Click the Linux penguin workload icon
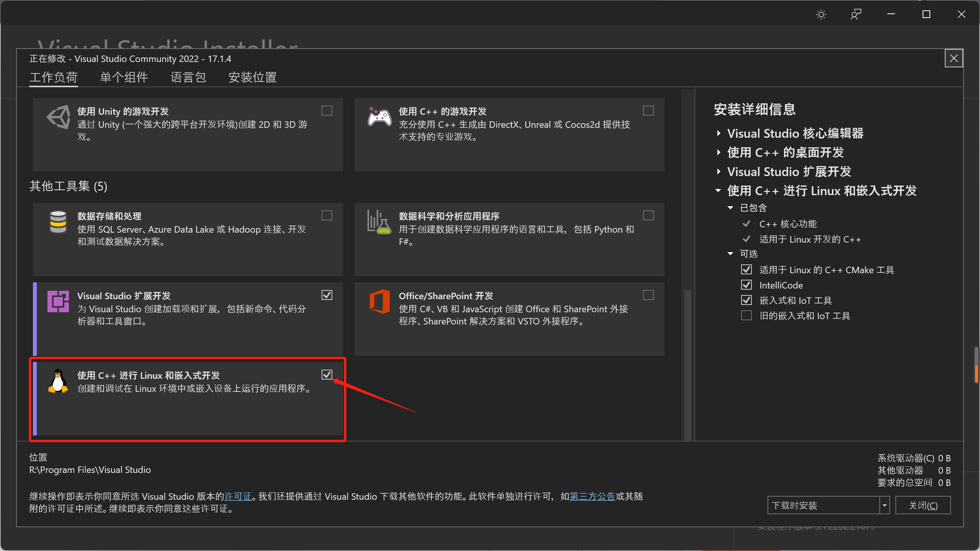The width and height of the screenshot is (980, 551). click(x=57, y=381)
